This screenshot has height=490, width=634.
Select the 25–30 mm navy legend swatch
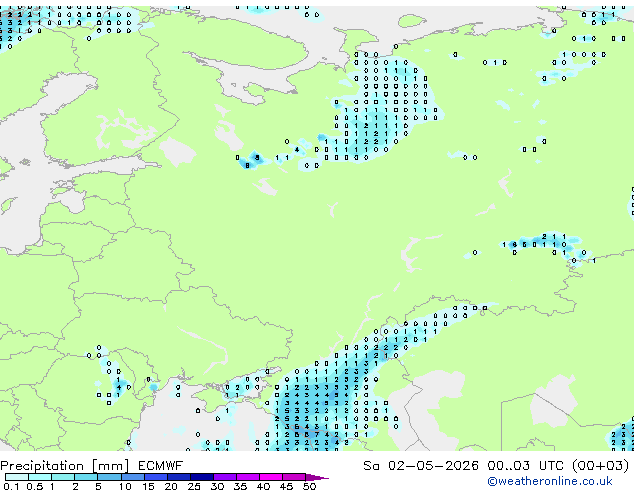click(x=201, y=477)
